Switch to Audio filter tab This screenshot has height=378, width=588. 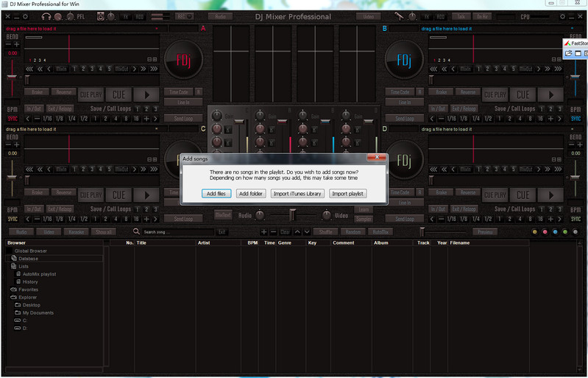point(21,231)
